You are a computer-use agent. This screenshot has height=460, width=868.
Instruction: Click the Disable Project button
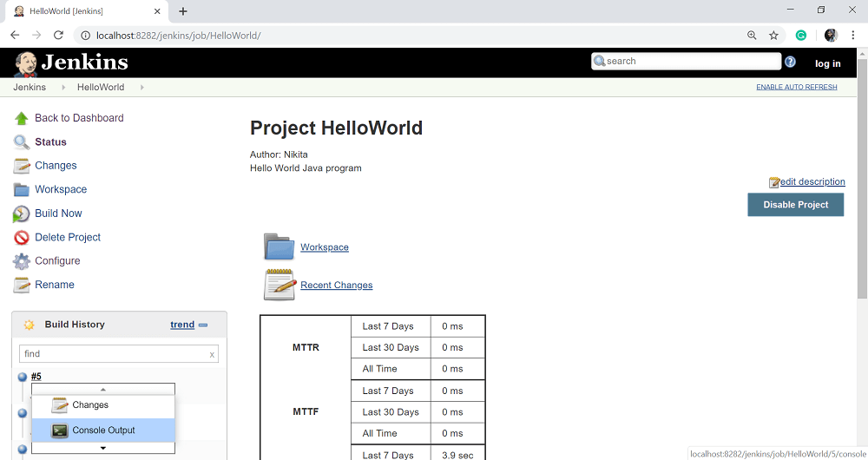(795, 205)
